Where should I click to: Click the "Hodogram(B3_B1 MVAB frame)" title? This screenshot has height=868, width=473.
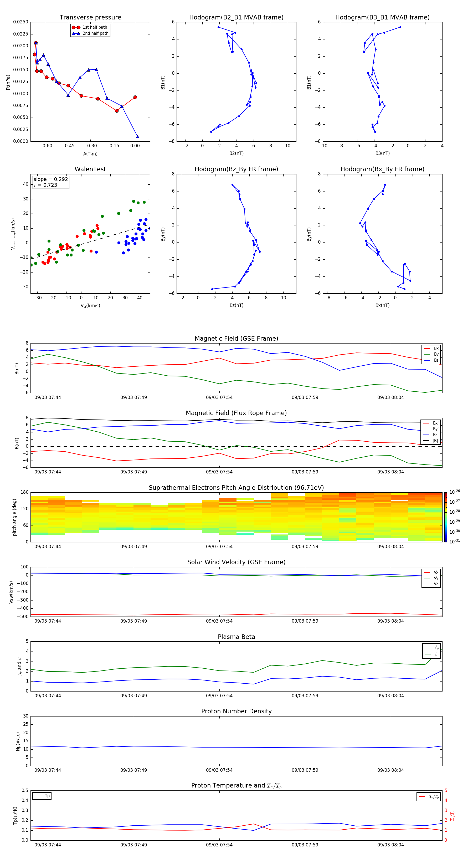click(382, 18)
